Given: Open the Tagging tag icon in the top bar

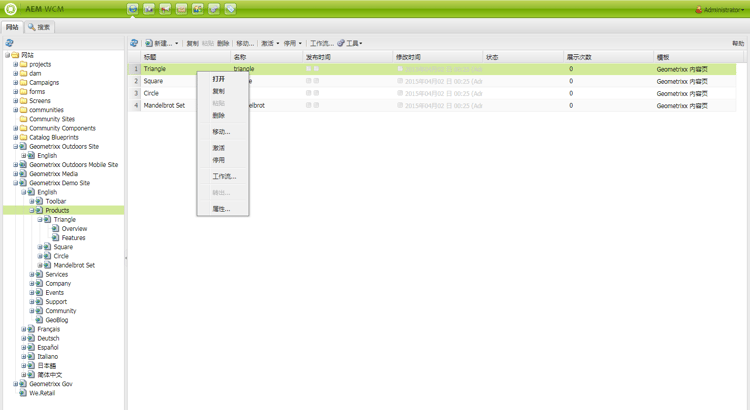Looking at the screenshot, I should click(x=231, y=9).
